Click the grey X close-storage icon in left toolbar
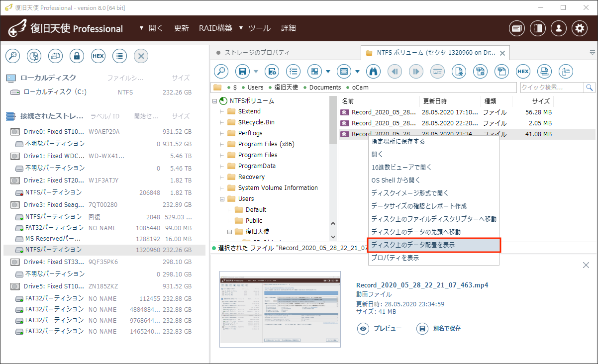This screenshot has height=364, width=598. pyautogui.click(x=141, y=56)
